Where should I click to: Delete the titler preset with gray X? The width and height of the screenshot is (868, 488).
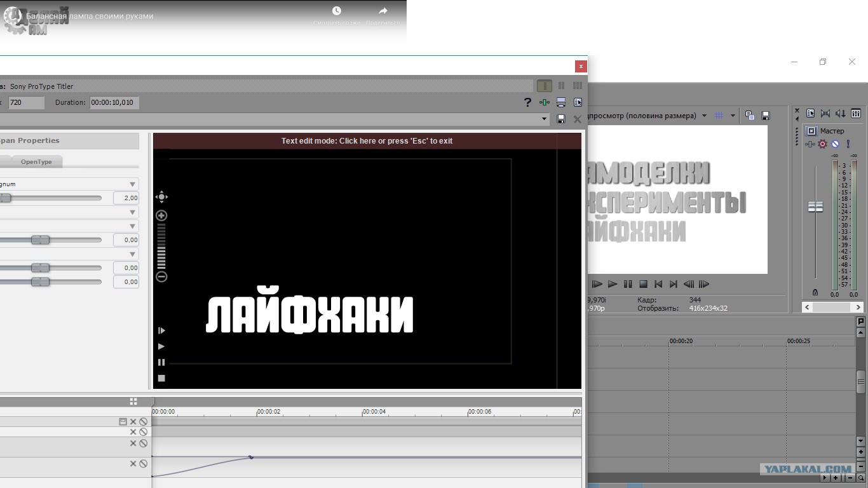point(578,119)
